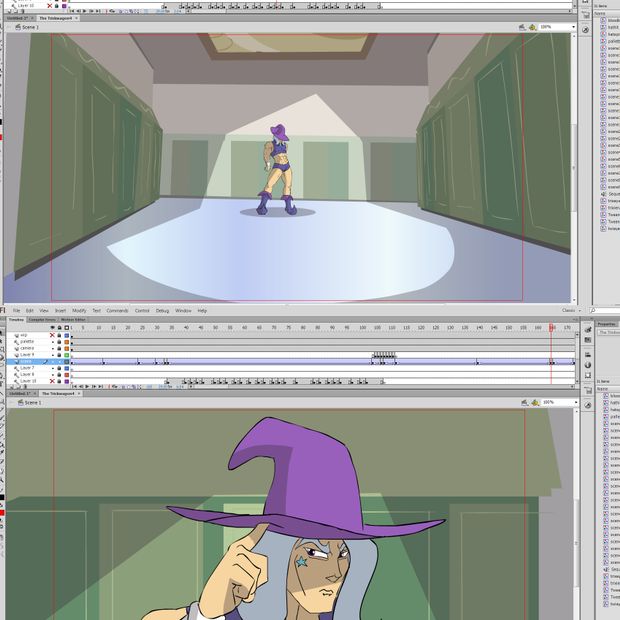Open the Modify menu
620x620 pixels.
pos(79,311)
